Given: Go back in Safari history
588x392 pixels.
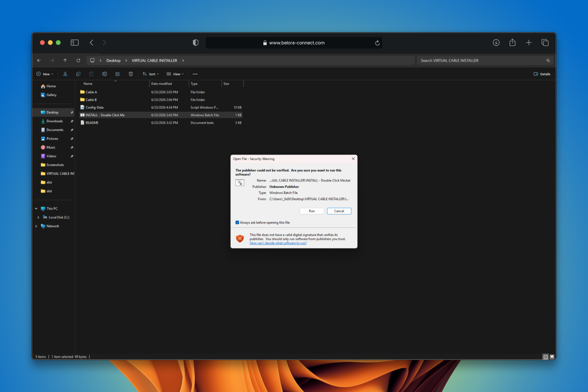Looking at the screenshot, I should tap(91, 43).
